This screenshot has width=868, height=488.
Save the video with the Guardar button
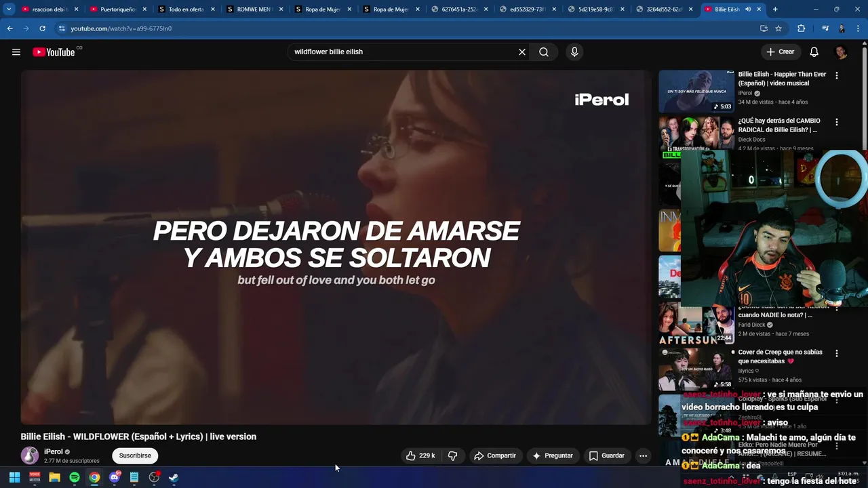[x=607, y=456]
